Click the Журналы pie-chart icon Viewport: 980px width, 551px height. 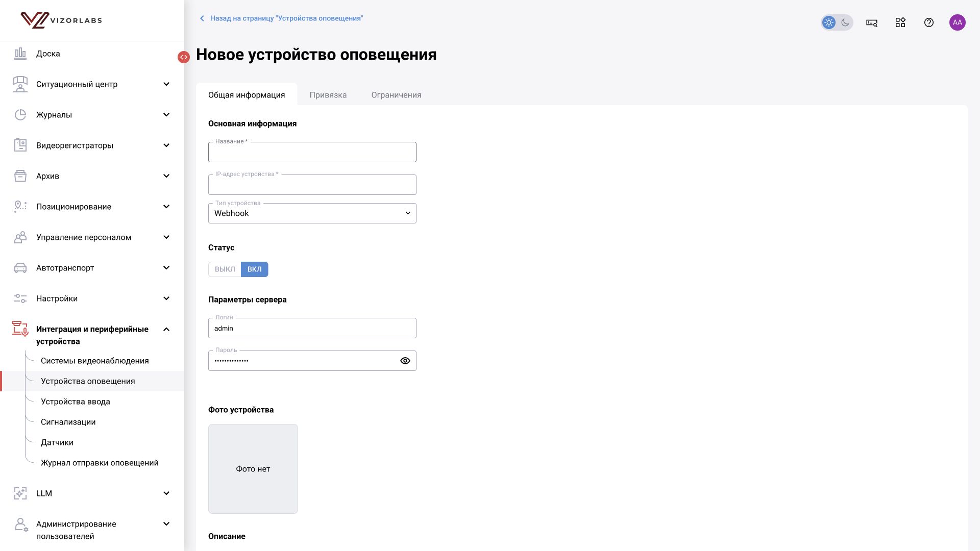click(x=20, y=115)
